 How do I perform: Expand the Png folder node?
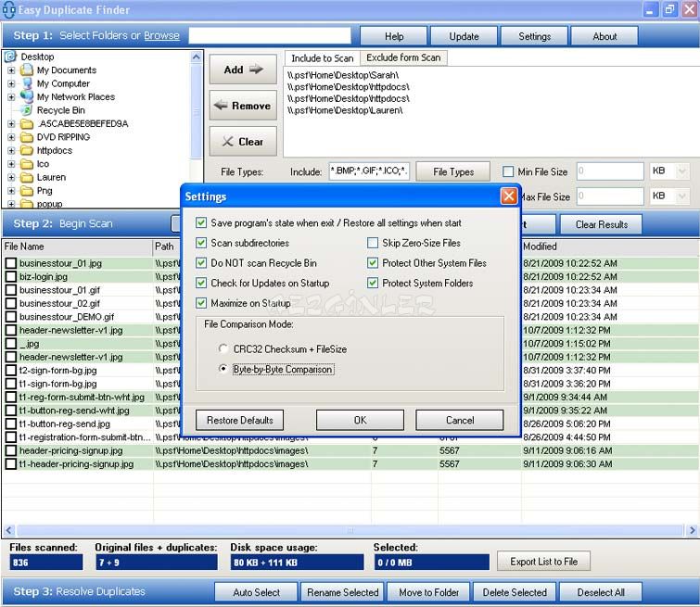(x=11, y=191)
